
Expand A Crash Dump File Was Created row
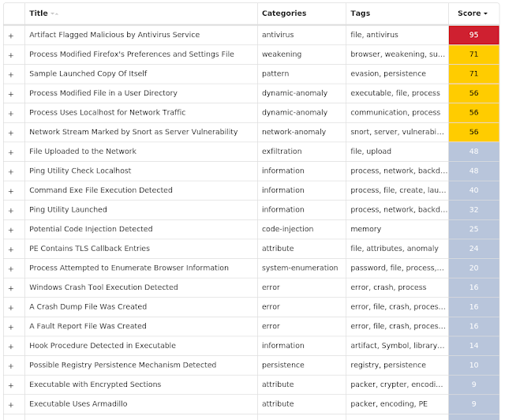pos(11,308)
